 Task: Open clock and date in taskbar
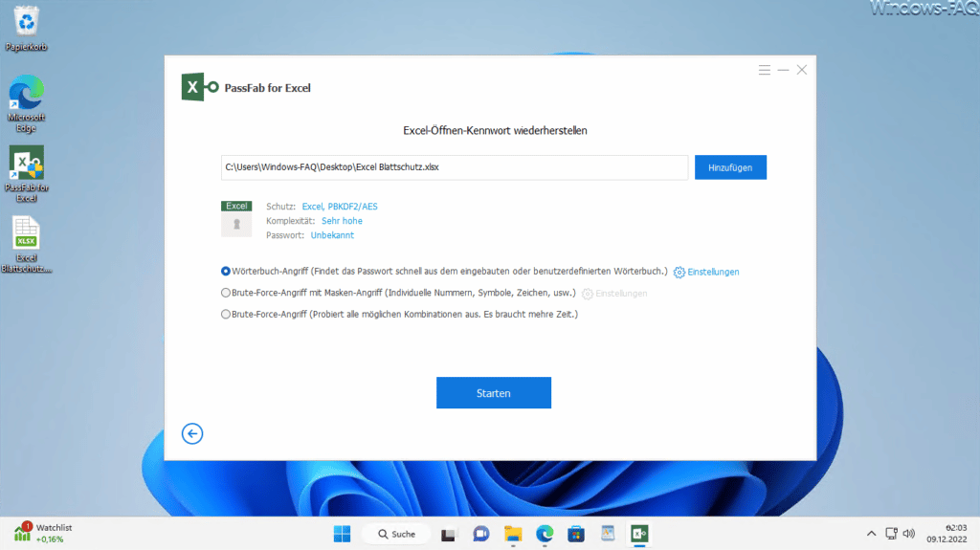pos(947,533)
